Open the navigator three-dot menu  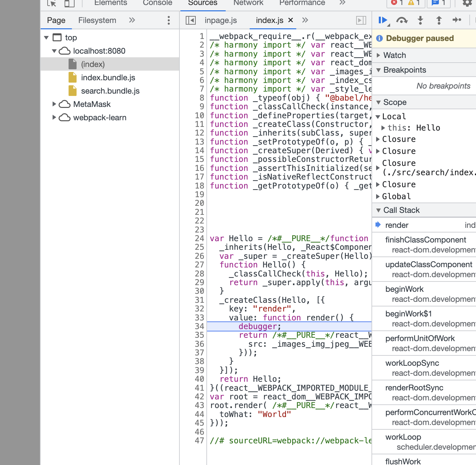tap(169, 20)
